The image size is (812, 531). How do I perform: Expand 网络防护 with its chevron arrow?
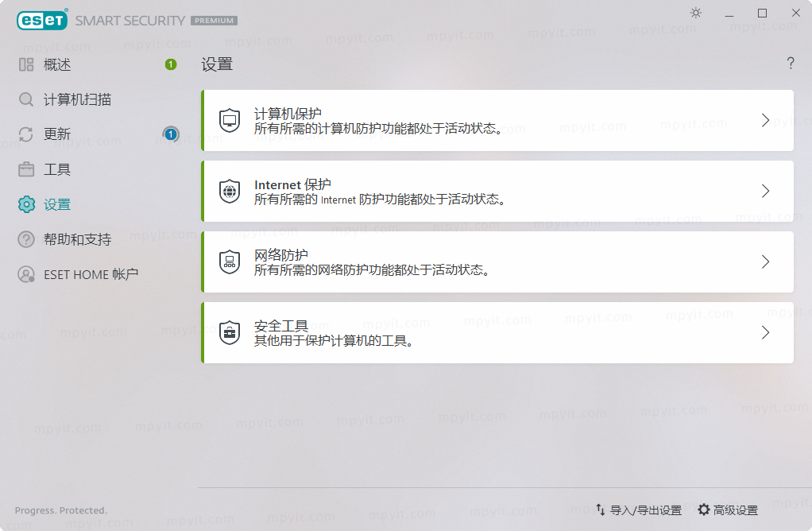tap(765, 262)
